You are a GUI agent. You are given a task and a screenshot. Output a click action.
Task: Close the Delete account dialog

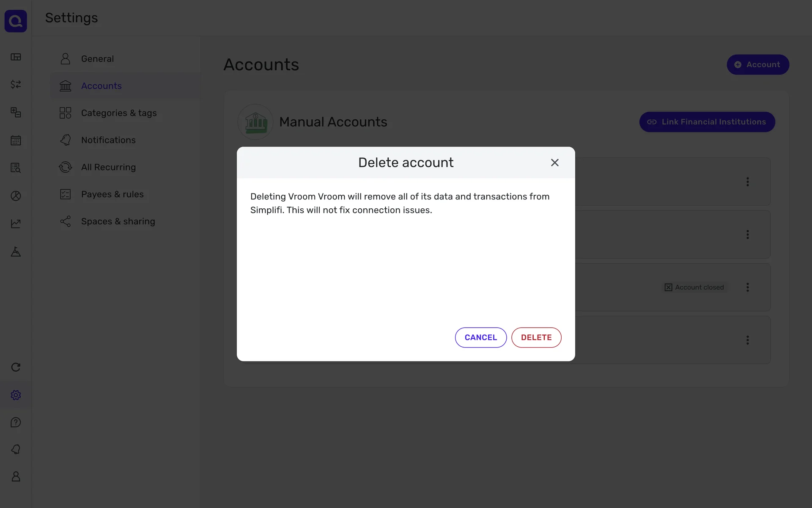click(x=554, y=163)
